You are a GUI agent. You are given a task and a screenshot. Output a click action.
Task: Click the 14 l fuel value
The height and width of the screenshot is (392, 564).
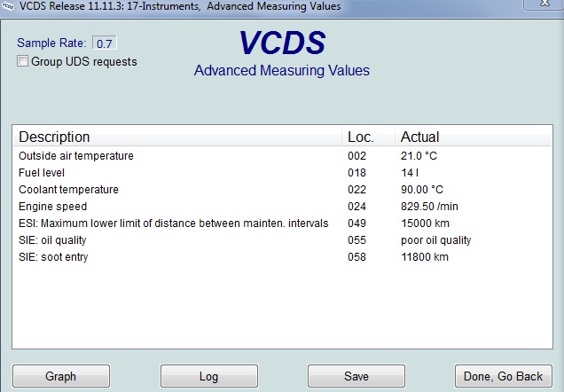point(410,173)
